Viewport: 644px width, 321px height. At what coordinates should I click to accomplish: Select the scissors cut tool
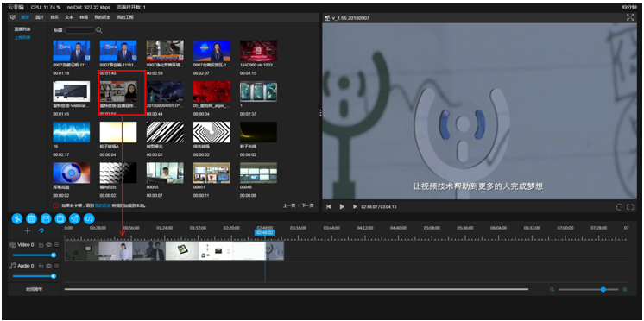pyautogui.click(x=17, y=219)
